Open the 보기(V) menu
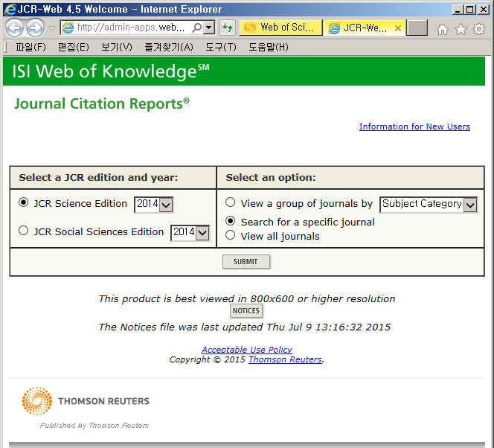 117,48
